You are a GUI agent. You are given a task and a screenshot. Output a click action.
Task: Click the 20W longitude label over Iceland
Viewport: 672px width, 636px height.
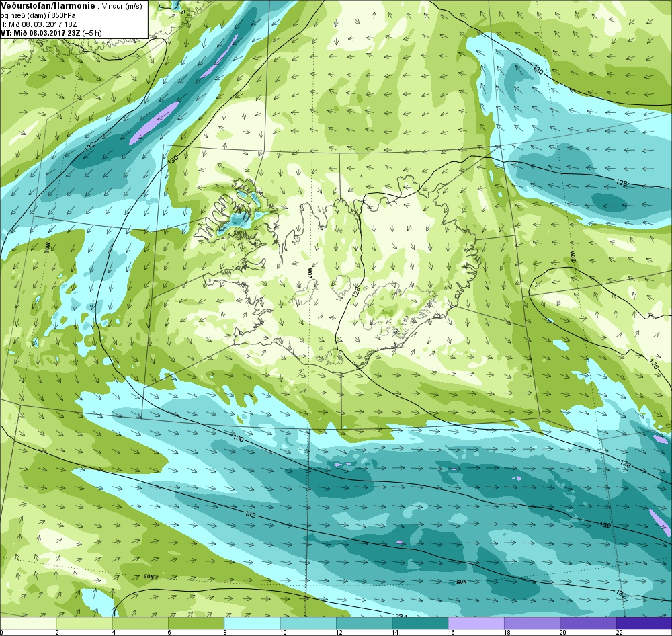(310, 273)
